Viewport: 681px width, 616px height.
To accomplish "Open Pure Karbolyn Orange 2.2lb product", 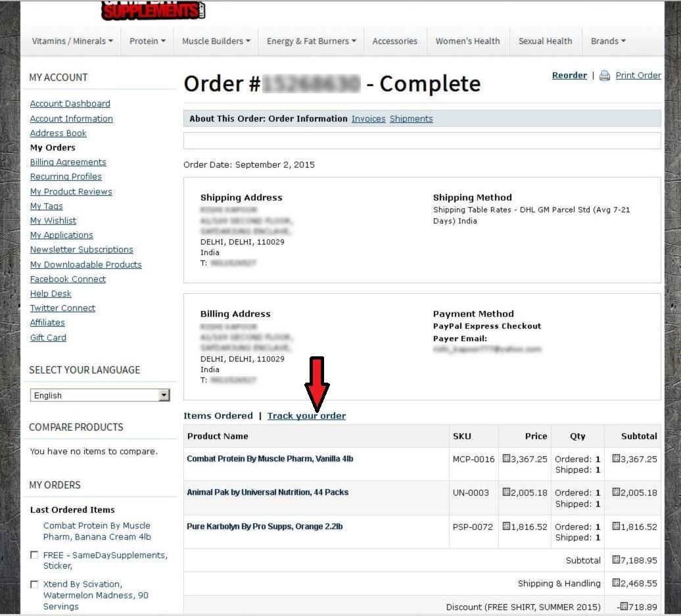I will (264, 527).
